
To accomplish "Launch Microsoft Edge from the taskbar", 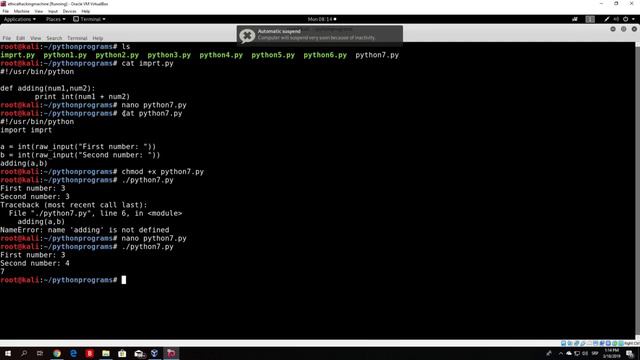I will click(73, 353).
